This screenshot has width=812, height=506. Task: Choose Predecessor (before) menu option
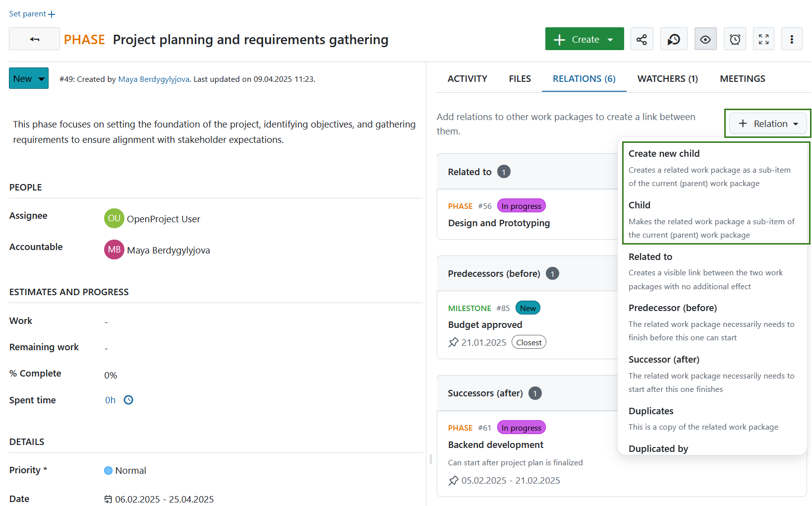pos(712,322)
